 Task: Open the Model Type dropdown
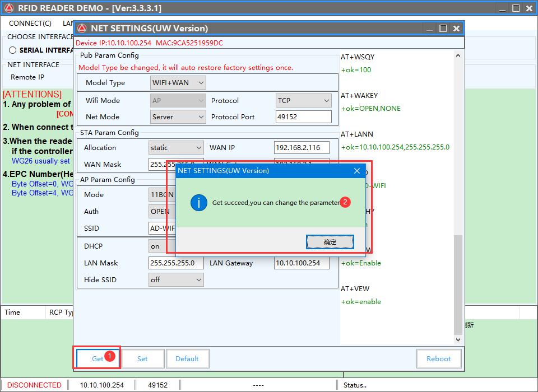tap(178, 83)
